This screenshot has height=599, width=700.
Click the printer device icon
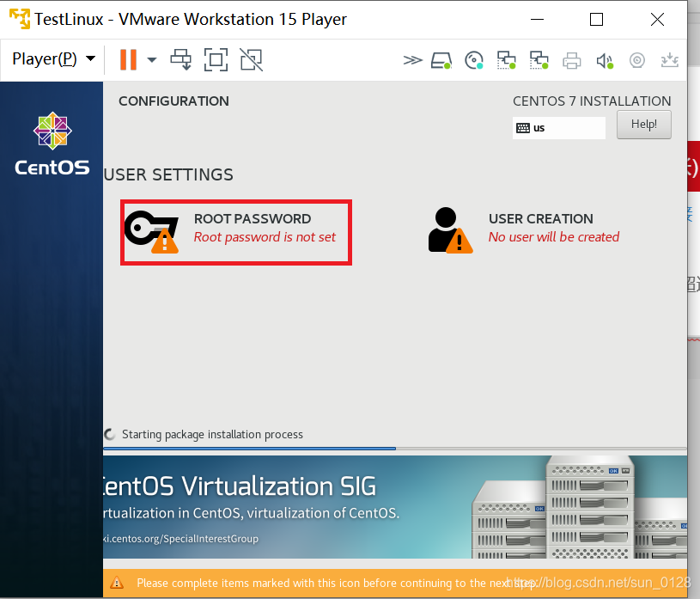click(572, 60)
